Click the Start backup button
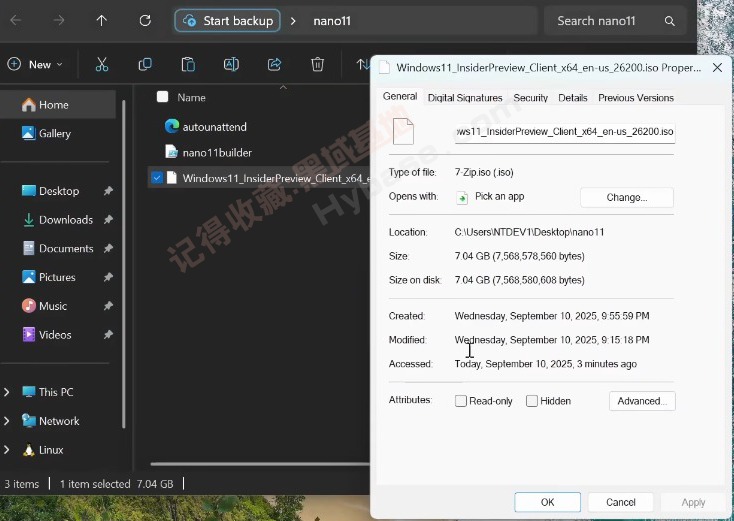 pos(228,21)
